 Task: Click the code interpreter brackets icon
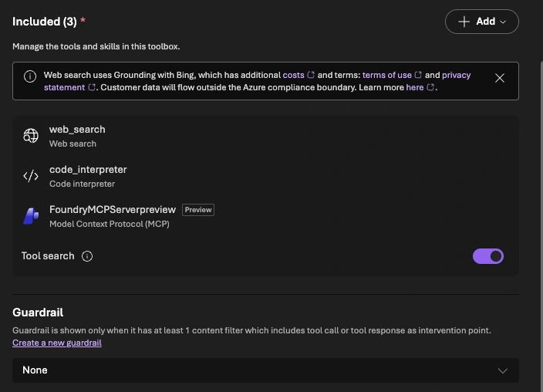point(31,176)
